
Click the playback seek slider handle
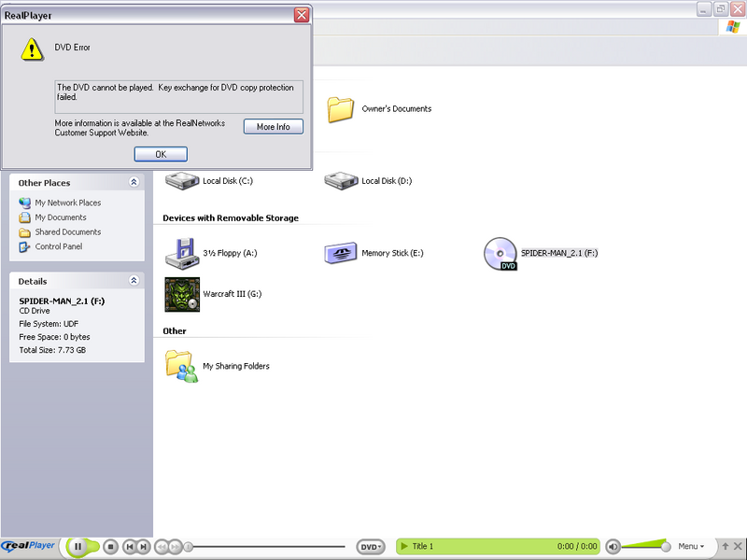click(x=189, y=547)
